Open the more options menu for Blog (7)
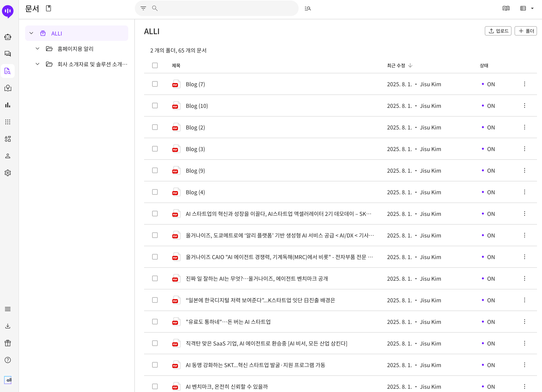This screenshot has width=542, height=392. click(525, 84)
